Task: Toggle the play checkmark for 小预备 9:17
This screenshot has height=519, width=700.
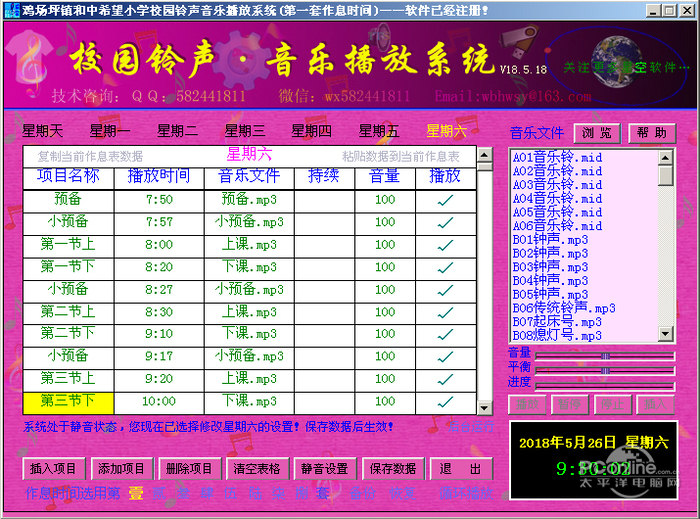Action: [x=446, y=357]
